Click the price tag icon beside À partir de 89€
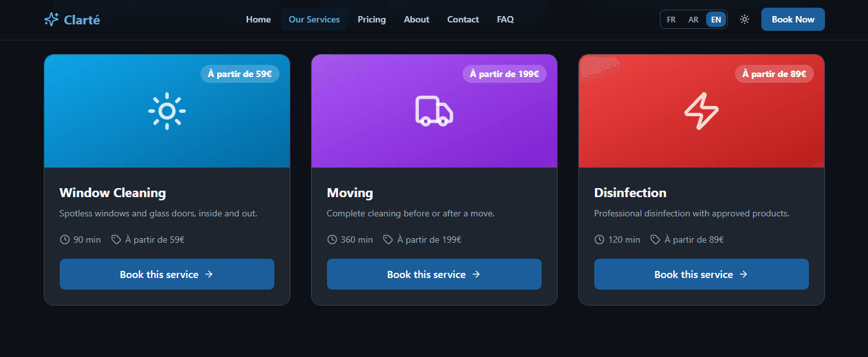 [x=655, y=239]
